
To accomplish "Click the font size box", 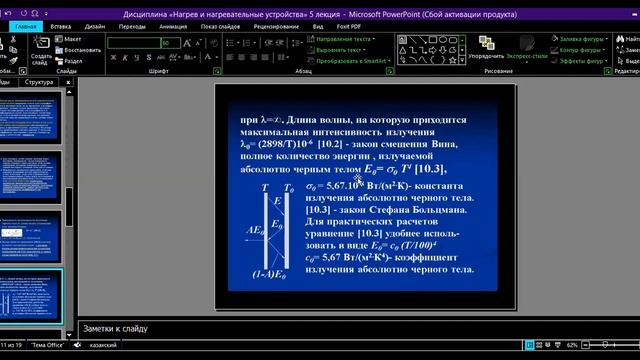I will point(170,43).
